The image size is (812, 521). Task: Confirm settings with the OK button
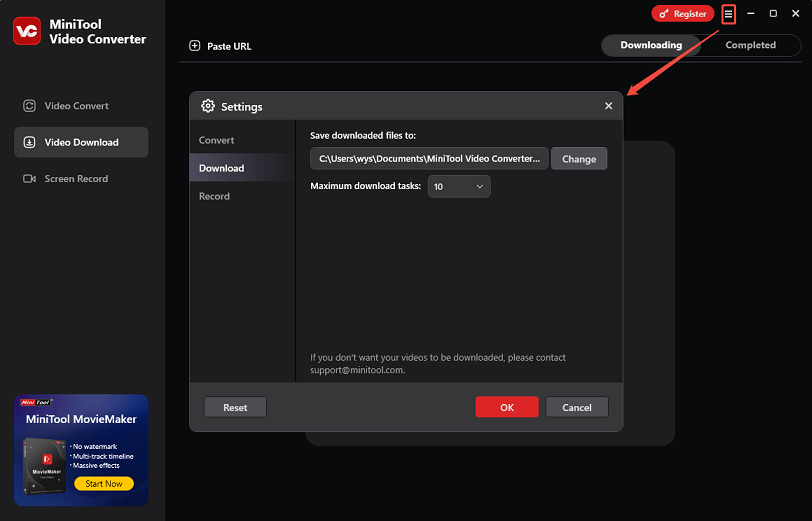click(507, 407)
